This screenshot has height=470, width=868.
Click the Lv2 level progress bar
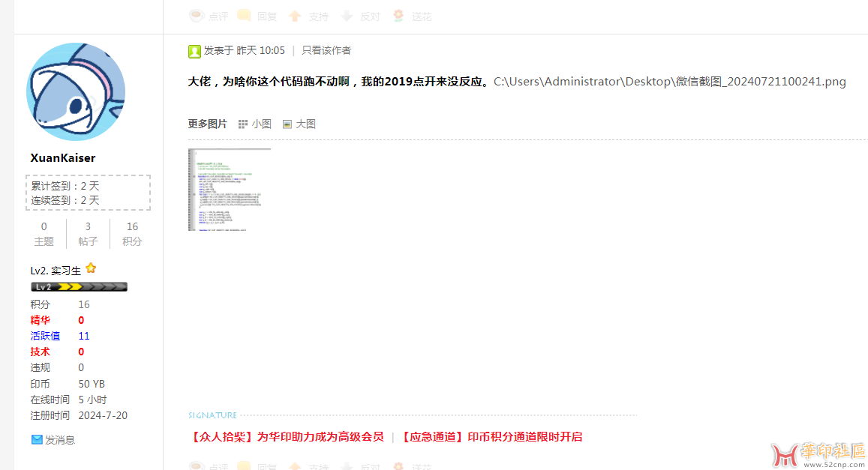[80, 286]
